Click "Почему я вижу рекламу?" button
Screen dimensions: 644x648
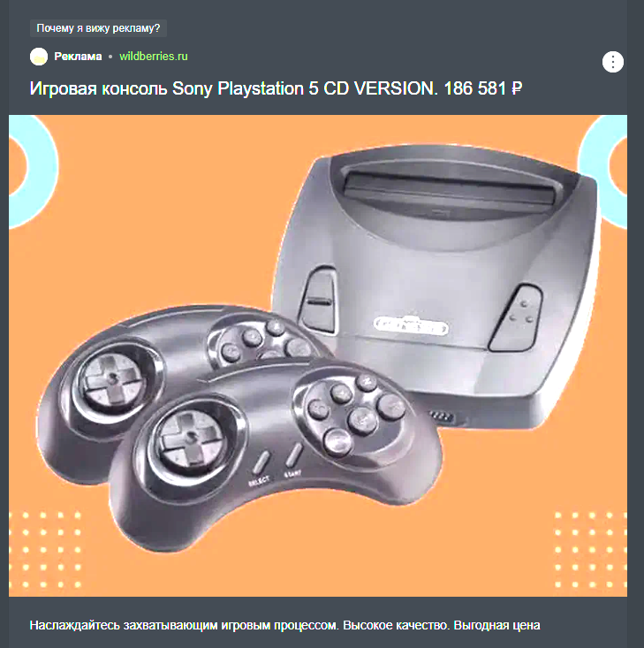coord(98,28)
